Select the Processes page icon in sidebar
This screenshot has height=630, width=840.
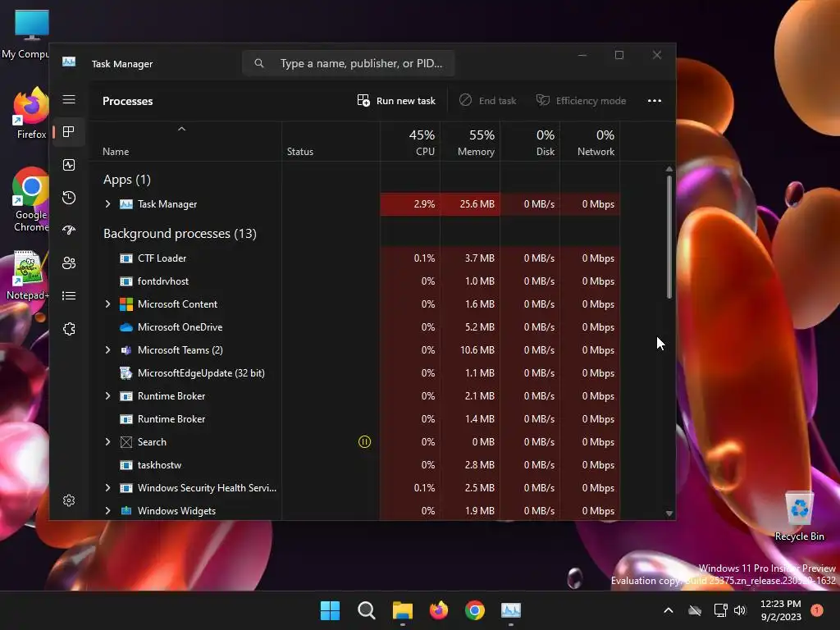(x=69, y=132)
